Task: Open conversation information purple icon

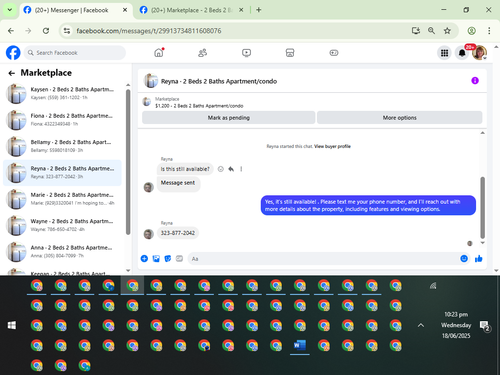Action: [475, 81]
